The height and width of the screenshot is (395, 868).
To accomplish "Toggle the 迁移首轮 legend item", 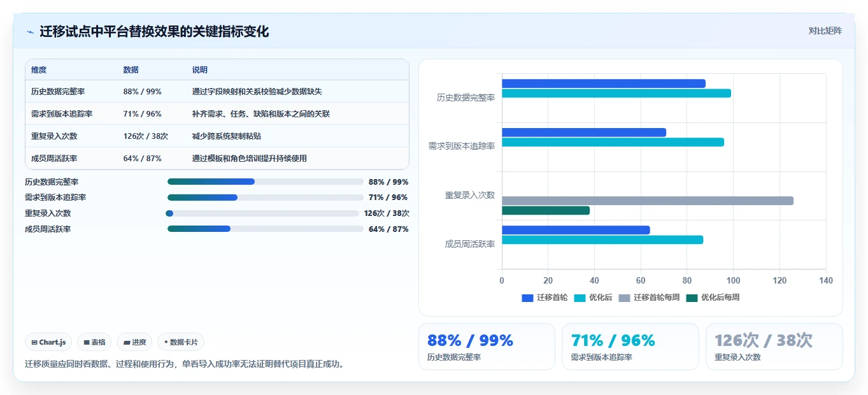I will (x=544, y=298).
